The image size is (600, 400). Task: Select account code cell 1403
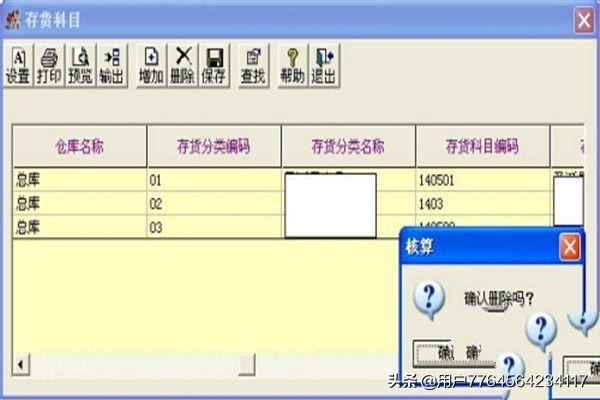(483, 204)
